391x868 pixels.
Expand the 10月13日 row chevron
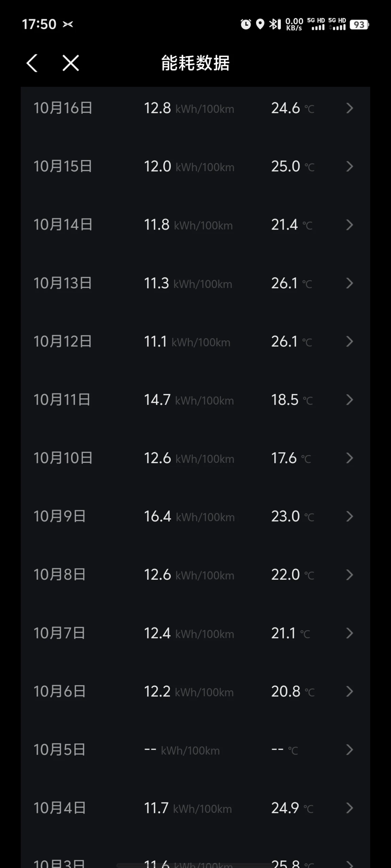pyautogui.click(x=350, y=283)
